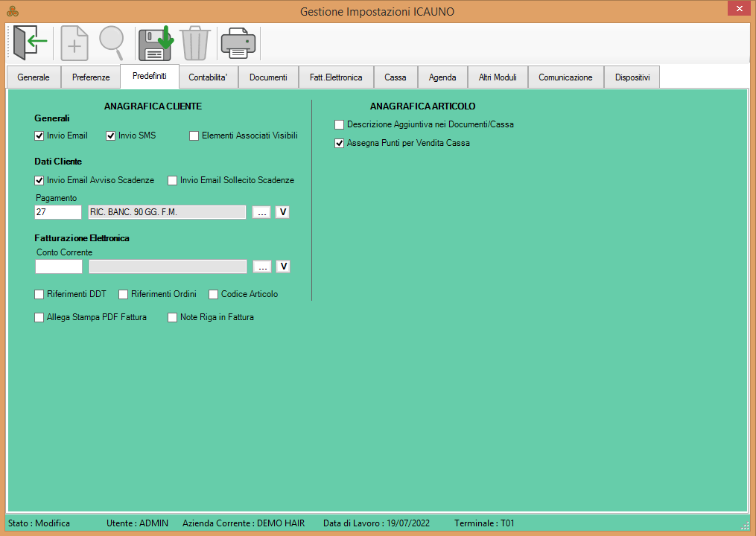The image size is (756, 536).
Task: Click the floppy disk save icon
Action: (x=155, y=43)
